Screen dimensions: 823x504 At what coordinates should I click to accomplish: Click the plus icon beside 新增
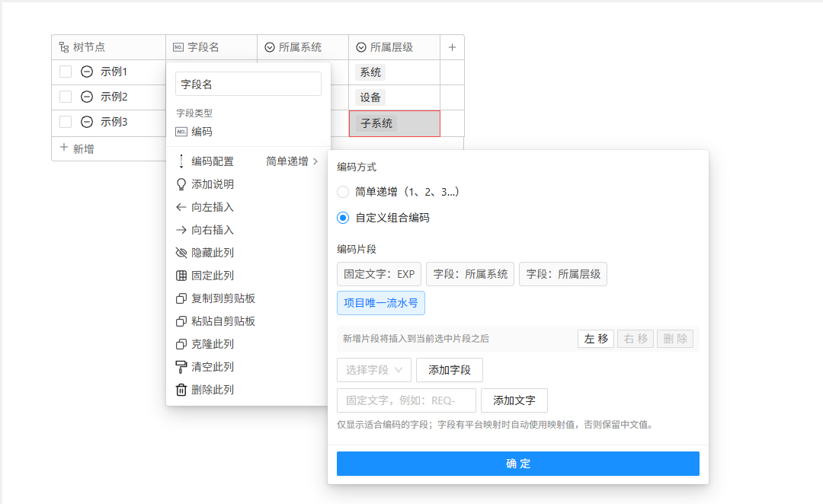coord(64,148)
